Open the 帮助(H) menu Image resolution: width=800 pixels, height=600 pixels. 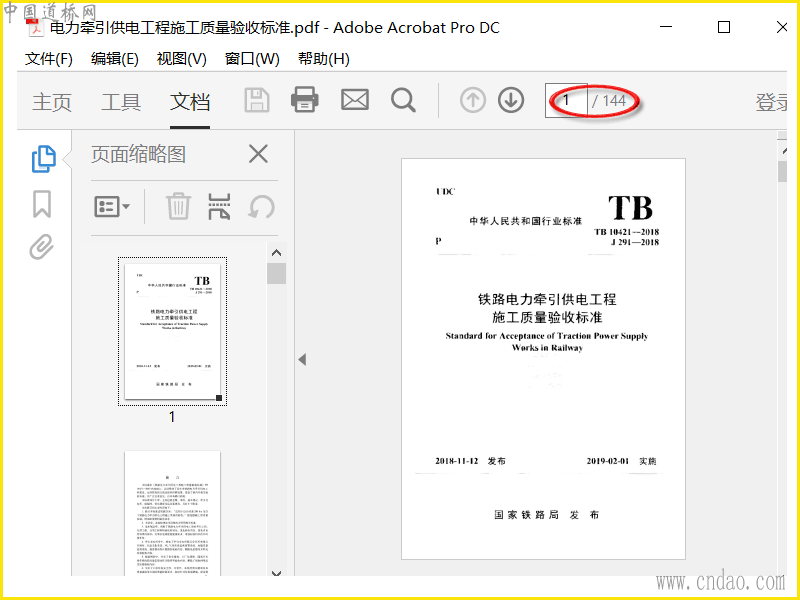click(324, 59)
